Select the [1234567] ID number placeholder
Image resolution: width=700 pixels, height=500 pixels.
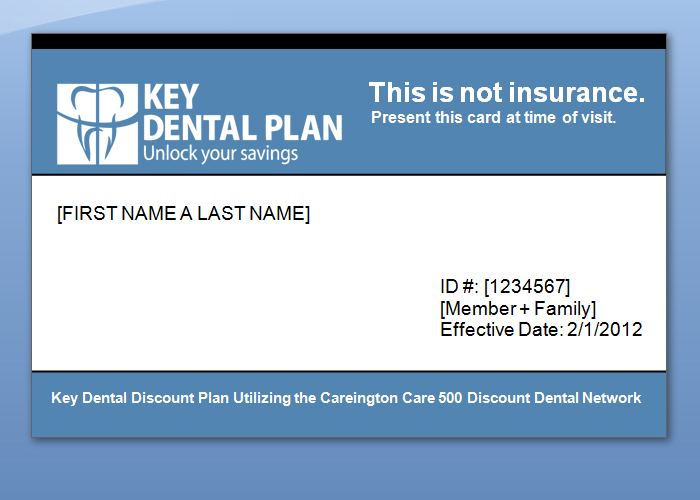(527, 288)
